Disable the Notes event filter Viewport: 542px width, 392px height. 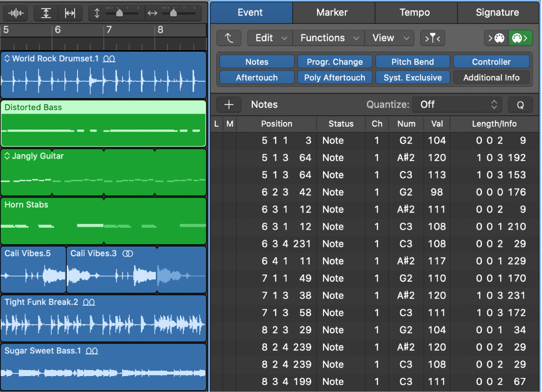(256, 61)
